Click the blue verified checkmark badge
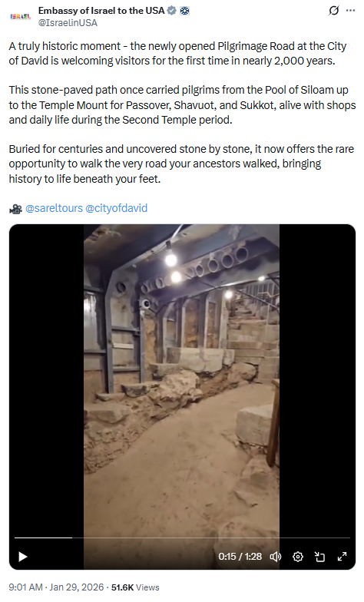Image resolution: width=364 pixels, height=602 pixels. 172,11
